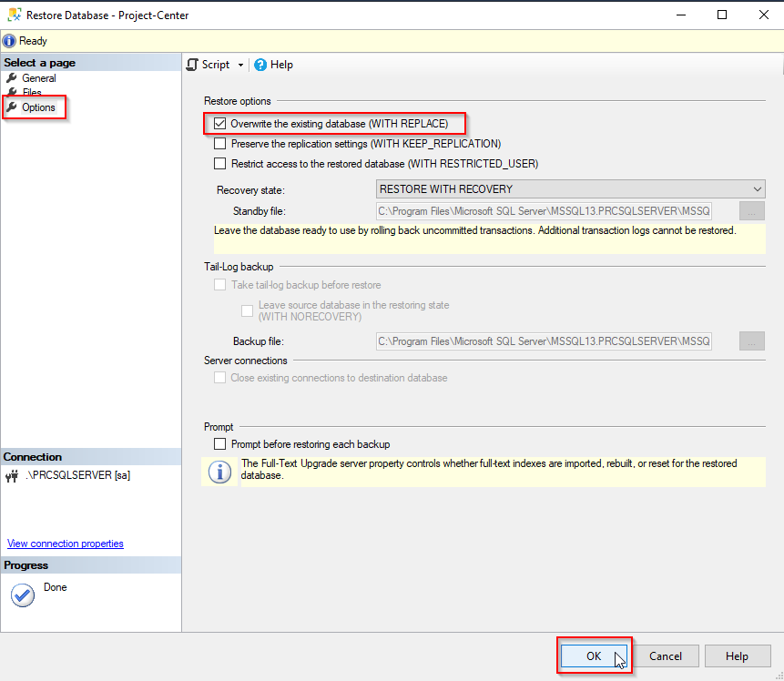Select the Files page
Screen dimensions: 784x681
[32, 93]
